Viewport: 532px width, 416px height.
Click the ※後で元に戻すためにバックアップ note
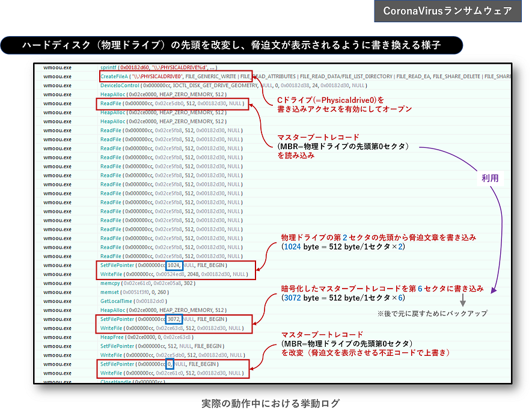[x=432, y=314]
